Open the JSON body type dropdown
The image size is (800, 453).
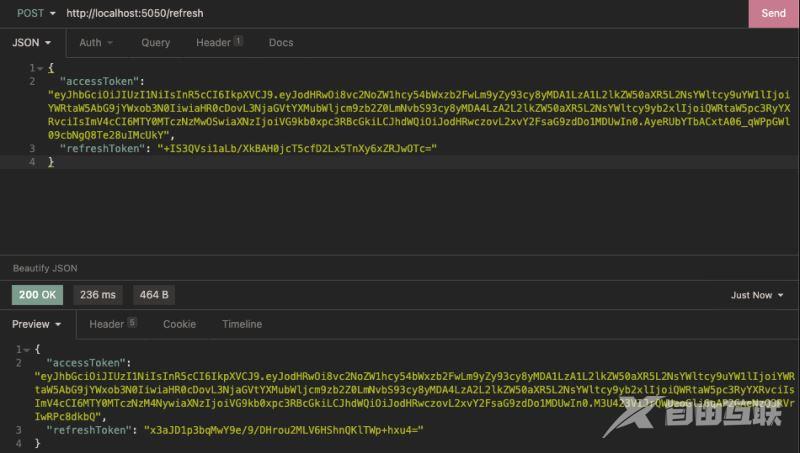tap(32, 43)
